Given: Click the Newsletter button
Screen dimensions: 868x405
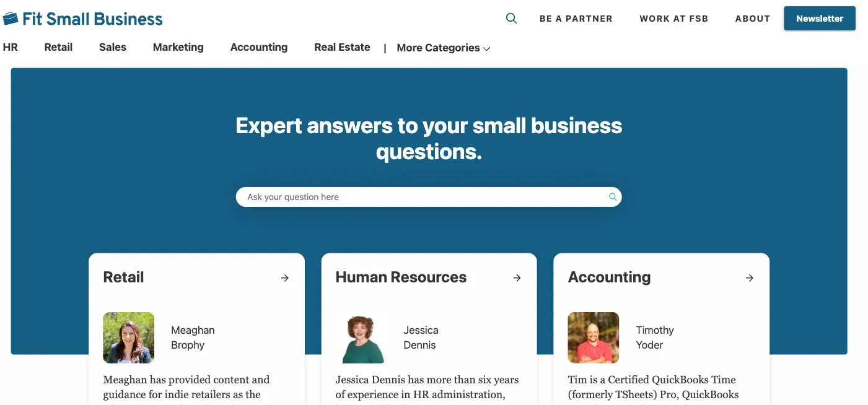Looking at the screenshot, I should coord(819,19).
